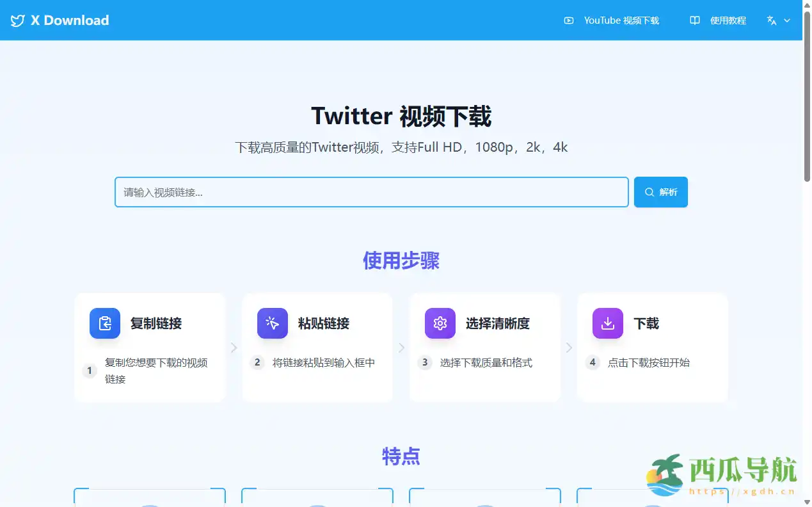
Task: Click the magnifier icon inside 解析 button
Action: 650,191
